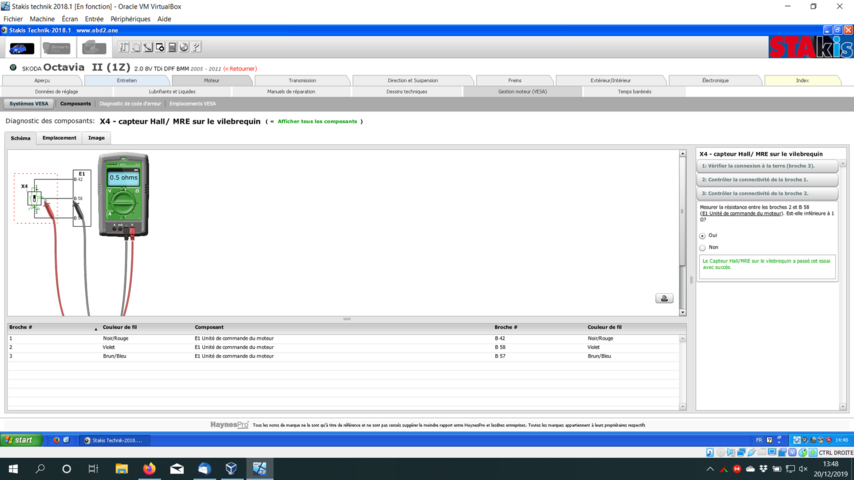Screen dimensions: 854x480
Task: Click Systèmes VESA button
Action: [28, 104]
